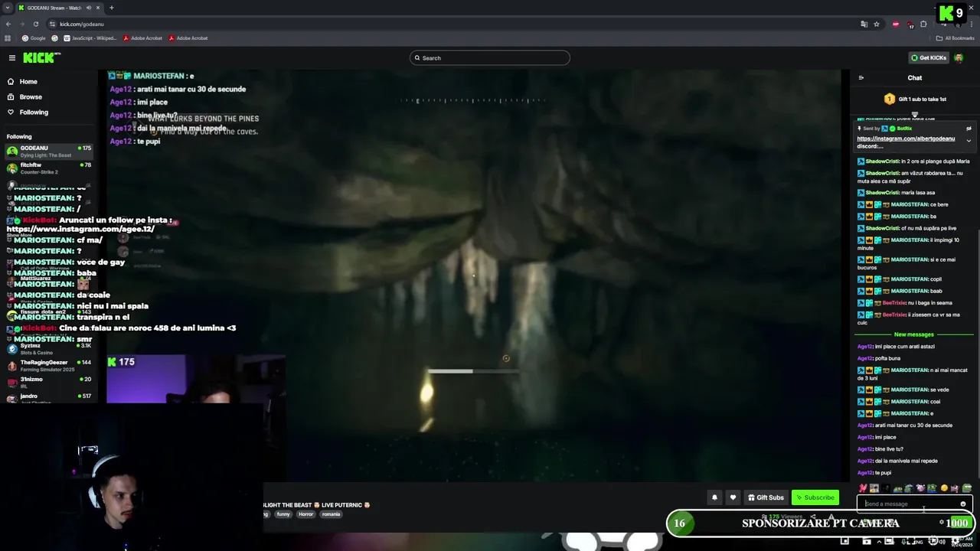The height and width of the screenshot is (551, 980).
Task: Open the first Adobe Acrobat bookmark
Action: click(142, 38)
